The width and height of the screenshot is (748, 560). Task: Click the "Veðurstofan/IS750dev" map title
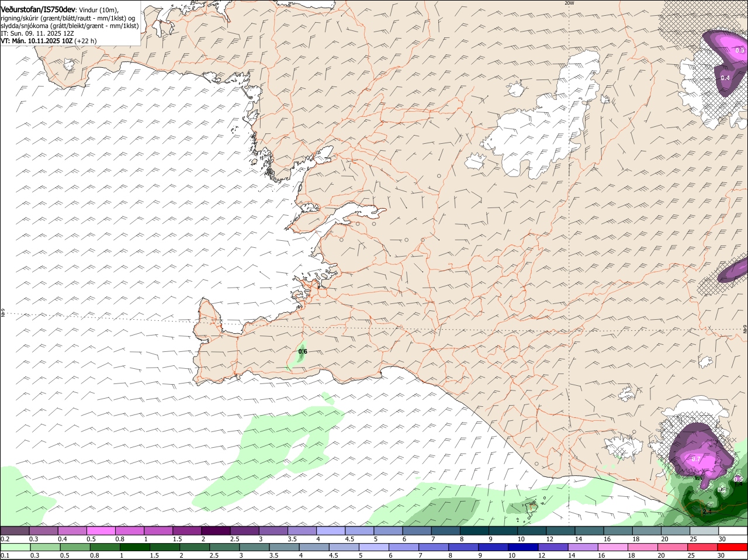click(x=38, y=10)
